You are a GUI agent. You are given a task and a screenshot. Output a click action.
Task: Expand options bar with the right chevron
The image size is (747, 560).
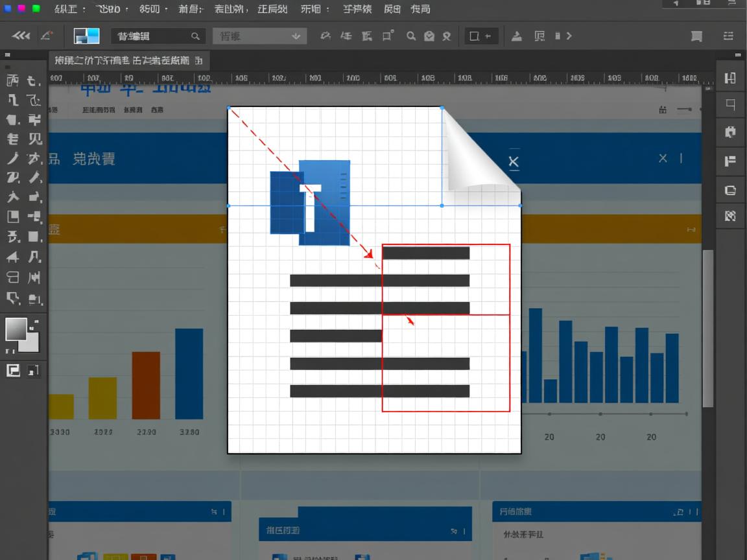coord(569,36)
